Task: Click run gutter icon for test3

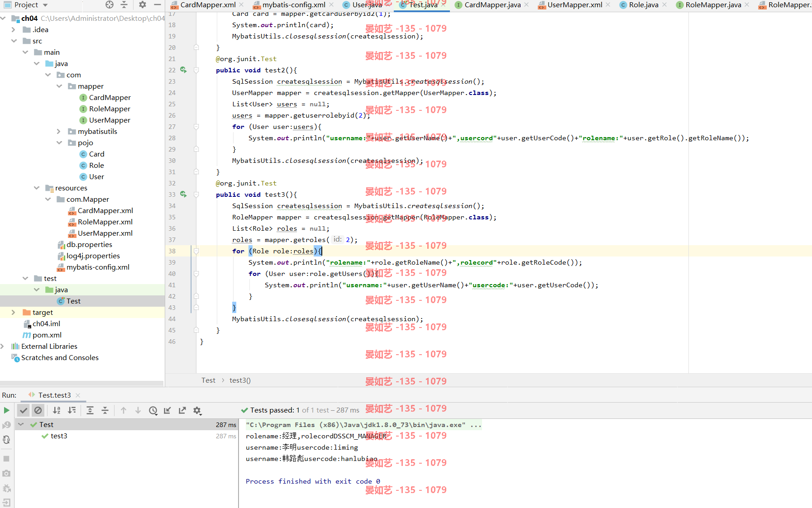Action: (x=183, y=194)
